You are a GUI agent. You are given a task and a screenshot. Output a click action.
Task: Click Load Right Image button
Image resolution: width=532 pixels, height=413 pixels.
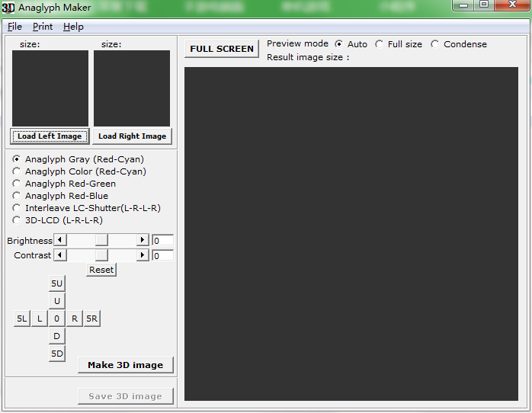click(x=133, y=136)
